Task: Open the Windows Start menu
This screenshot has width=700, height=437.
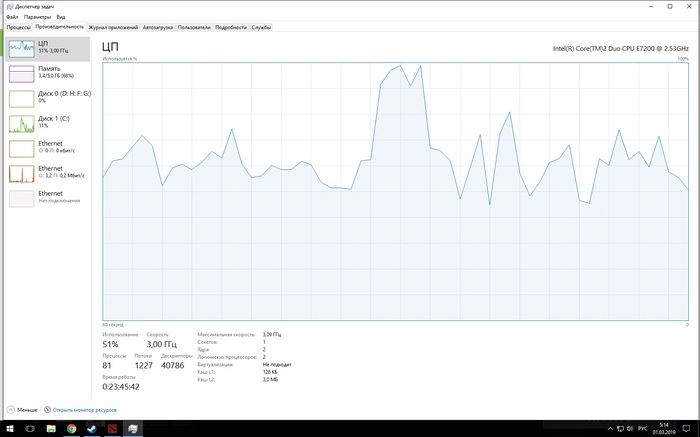Action: point(10,428)
